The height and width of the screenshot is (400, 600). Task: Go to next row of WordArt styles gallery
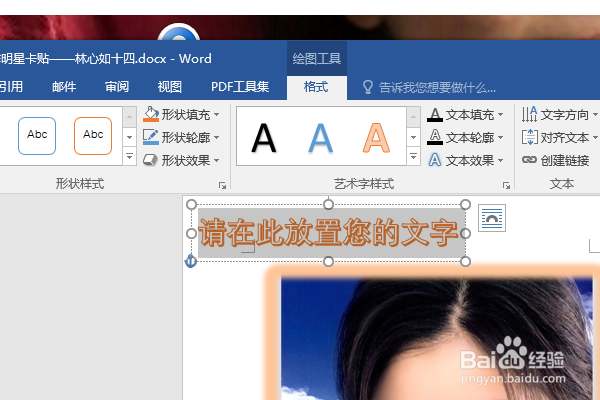(x=413, y=137)
